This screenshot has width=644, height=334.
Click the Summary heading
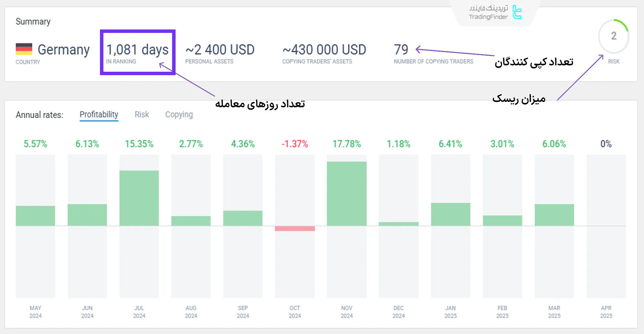(33, 21)
